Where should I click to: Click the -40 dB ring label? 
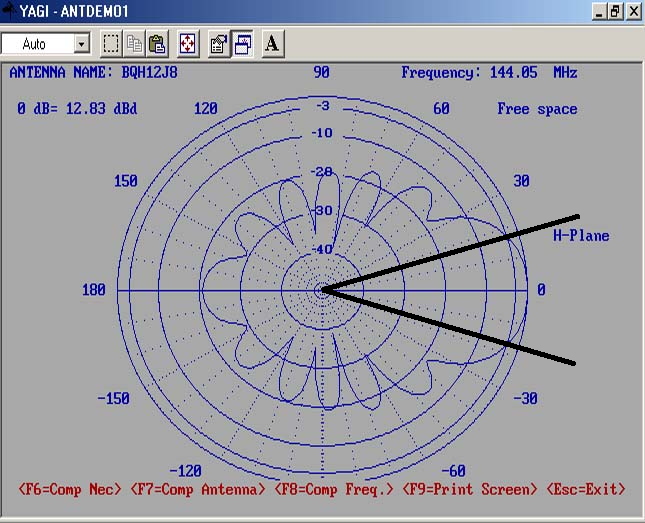322,249
